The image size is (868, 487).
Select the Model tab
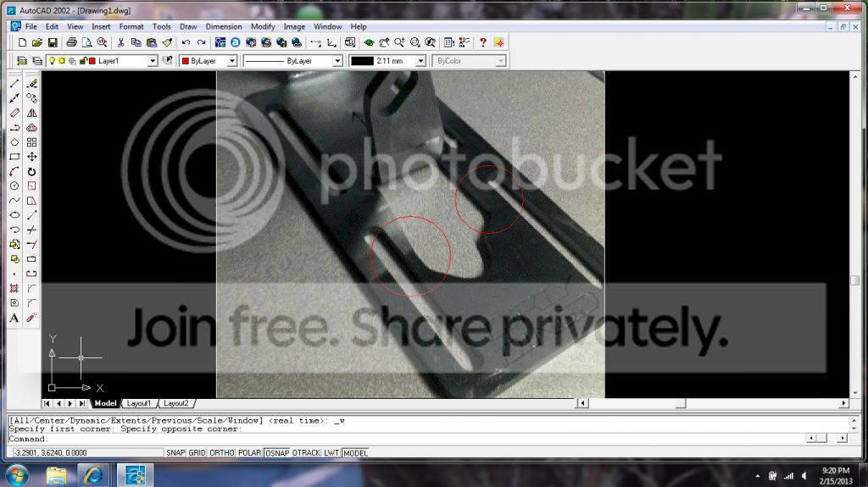tap(105, 403)
